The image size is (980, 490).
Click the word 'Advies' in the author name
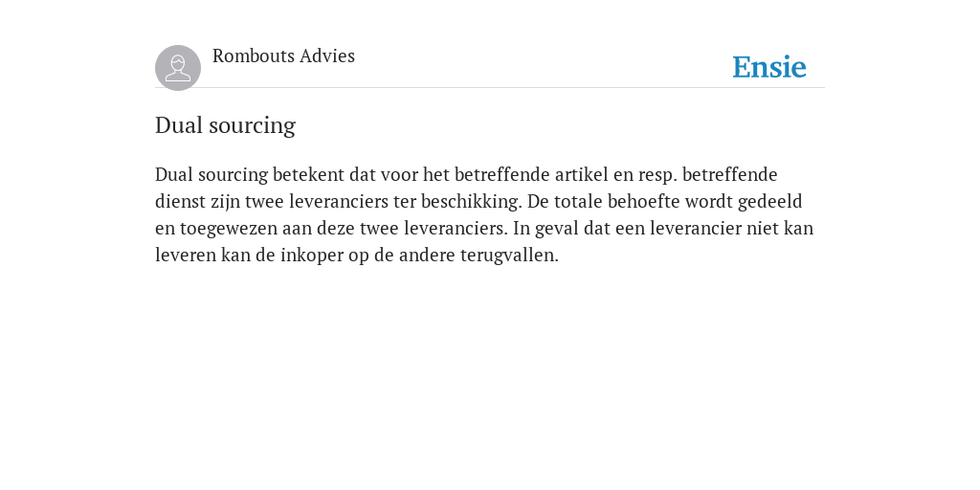[327, 56]
